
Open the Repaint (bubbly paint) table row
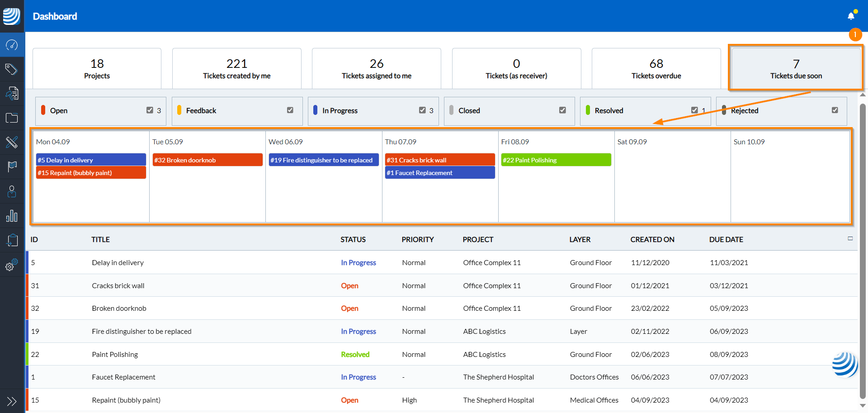126,400
